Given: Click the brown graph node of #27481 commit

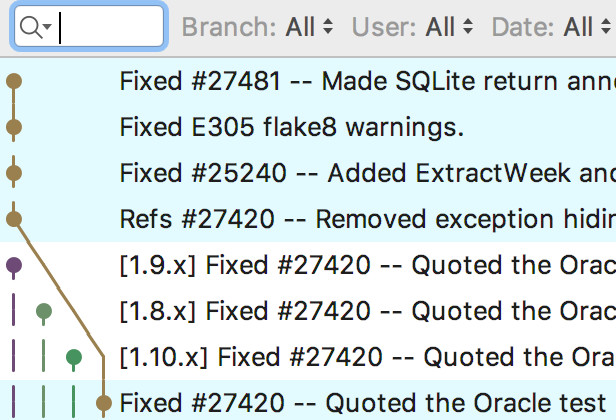Looking at the screenshot, I should click(14, 81).
